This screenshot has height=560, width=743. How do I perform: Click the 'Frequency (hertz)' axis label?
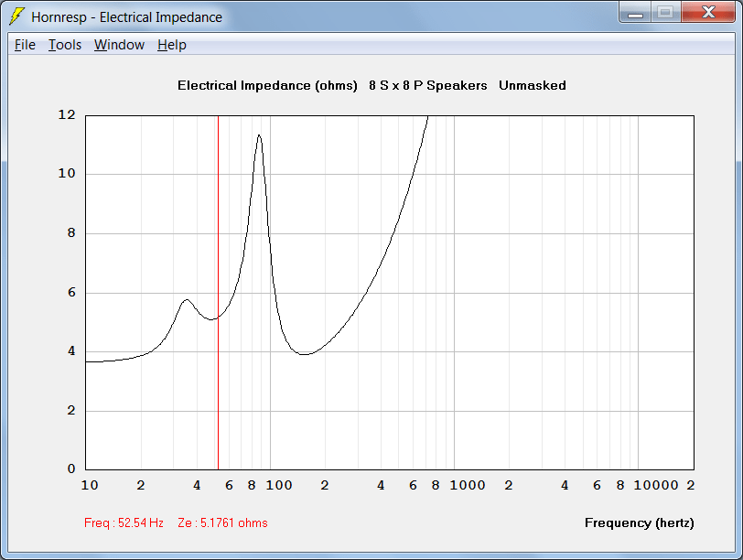640,522
